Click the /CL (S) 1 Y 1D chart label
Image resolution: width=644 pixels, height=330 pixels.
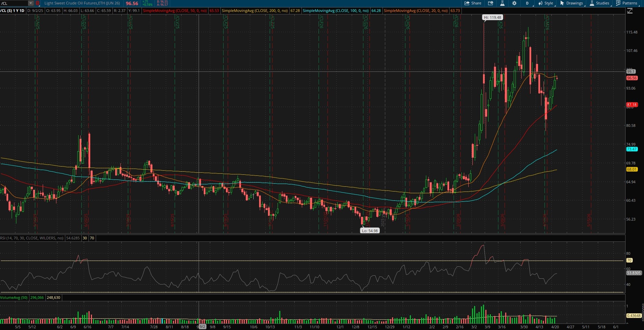point(12,11)
